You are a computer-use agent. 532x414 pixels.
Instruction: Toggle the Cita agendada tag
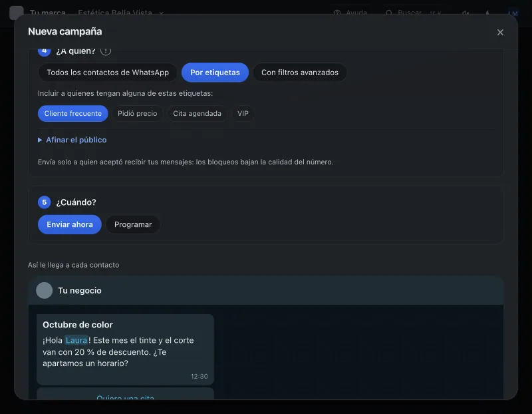pos(197,113)
